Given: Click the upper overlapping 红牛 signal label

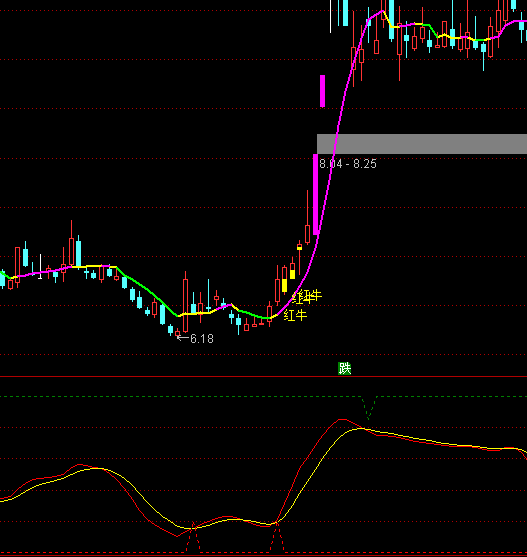Looking at the screenshot, I should tap(307, 297).
